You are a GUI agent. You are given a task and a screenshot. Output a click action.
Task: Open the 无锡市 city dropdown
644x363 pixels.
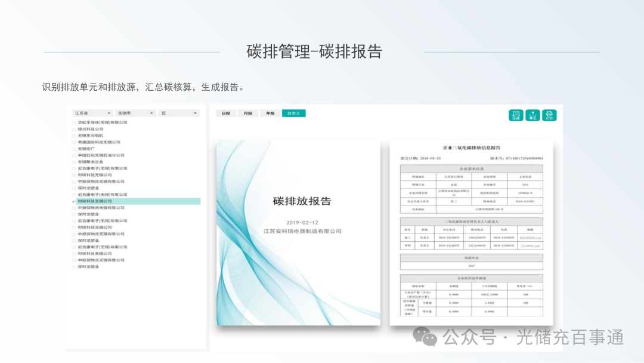[x=135, y=113]
